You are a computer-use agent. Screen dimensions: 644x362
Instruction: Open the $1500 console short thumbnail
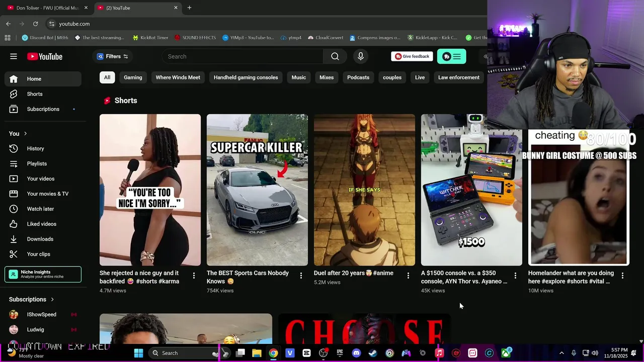coord(471,190)
